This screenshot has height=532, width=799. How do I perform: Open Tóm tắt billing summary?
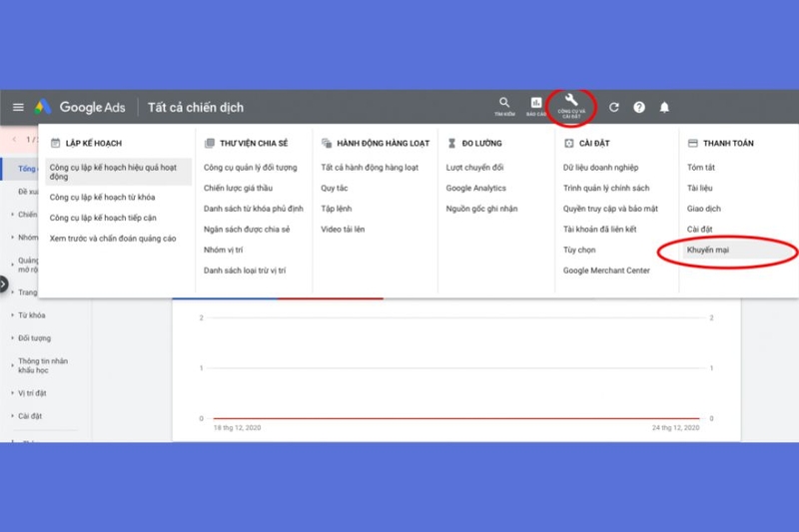(701, 168)
